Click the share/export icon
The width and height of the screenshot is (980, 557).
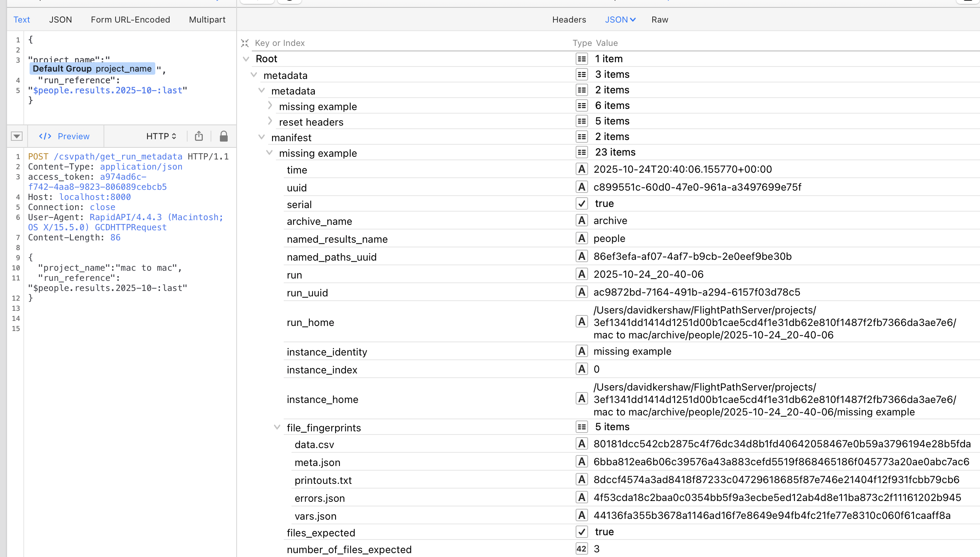199,136
